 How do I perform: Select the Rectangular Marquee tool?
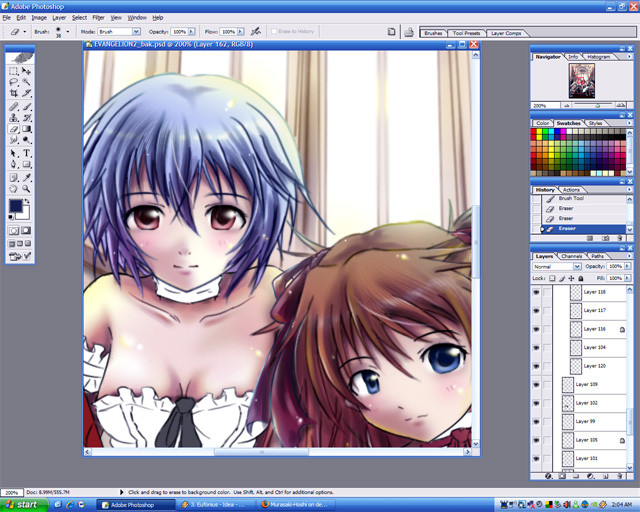[x=13, y=71]
